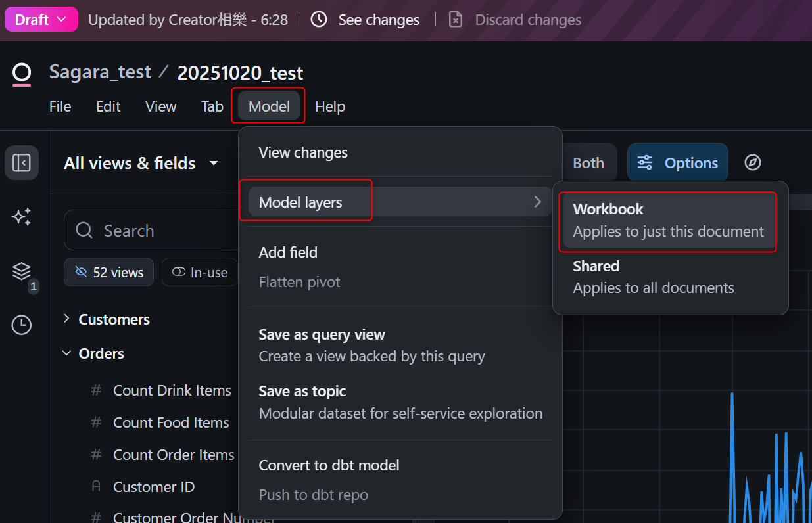Open the layers stack sidebar icon
This screenshot has width=812, height=523.
[22, 271]
